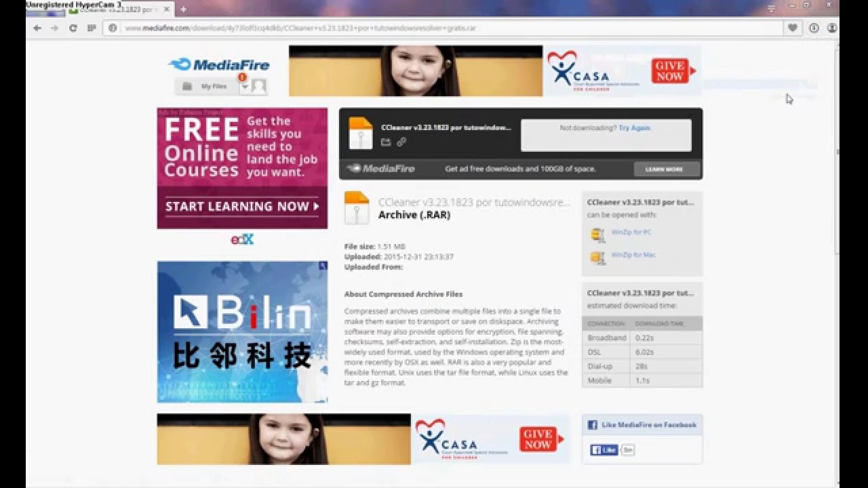Viewport: 868px width, 488px height.
Task: Open WinZip for PC link
Action: [x=631, y=232]
